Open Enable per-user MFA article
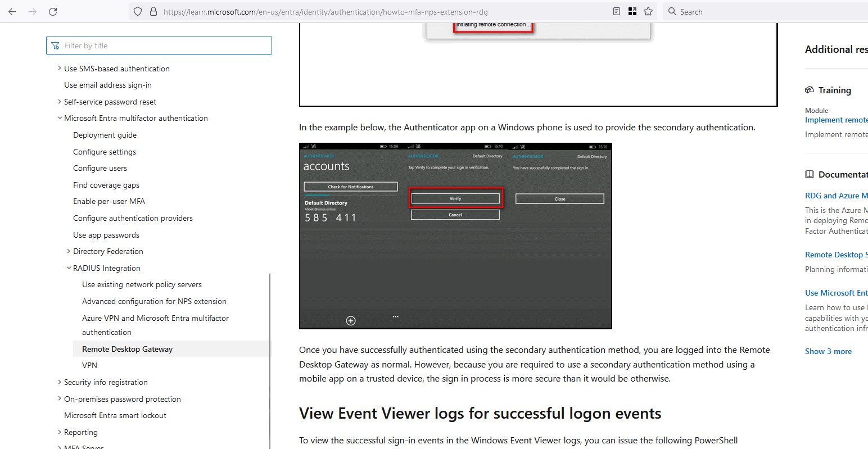This screenshot has height=449, width=868. pyautogui.click(x=109, y=201)
